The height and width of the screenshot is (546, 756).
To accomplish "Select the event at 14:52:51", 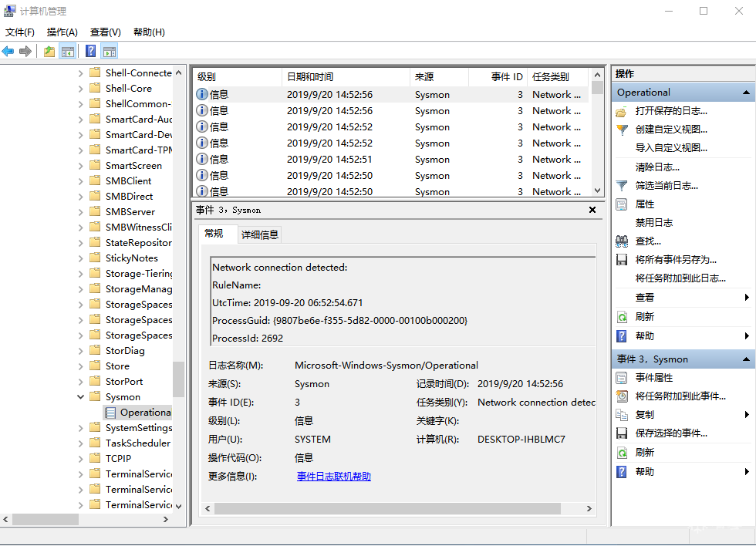I will point(392,160).
